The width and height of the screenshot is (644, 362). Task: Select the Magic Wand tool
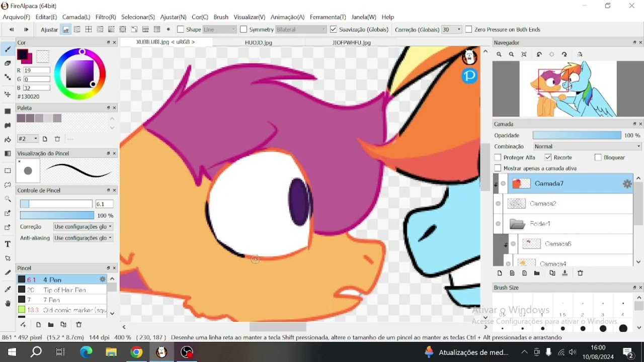click(8, 199)
